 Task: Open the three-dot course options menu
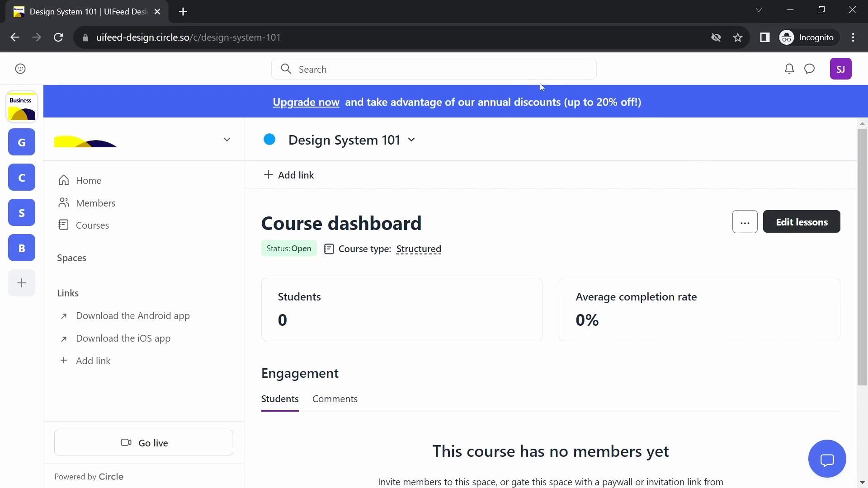(x=745, y=222)
